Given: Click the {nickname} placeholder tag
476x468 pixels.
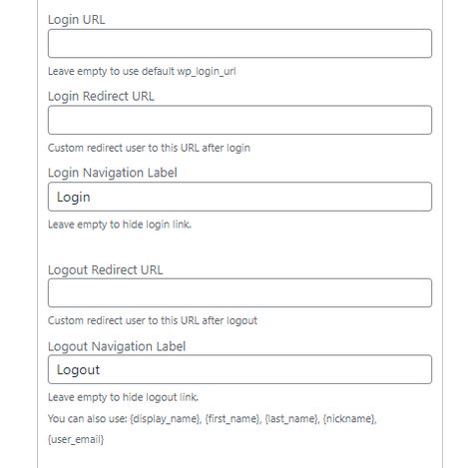Looking at the screenshot, I should tap(349, 418).
